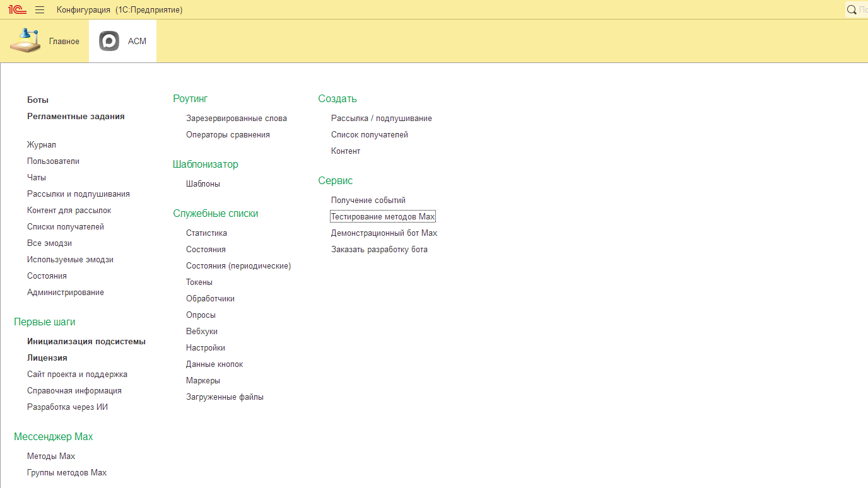Switch to the ACM section tab

[123, 41]
